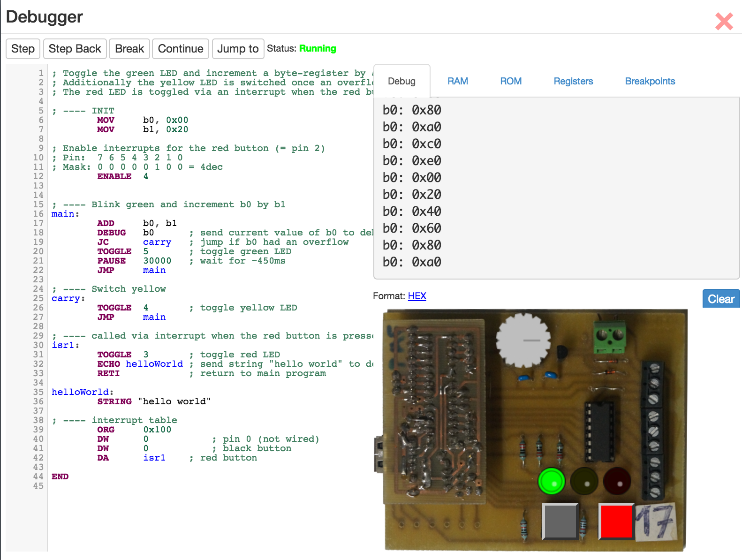Pause execution with Break button
The width and height of the screenshot is (742, 560).
point(129,49)
